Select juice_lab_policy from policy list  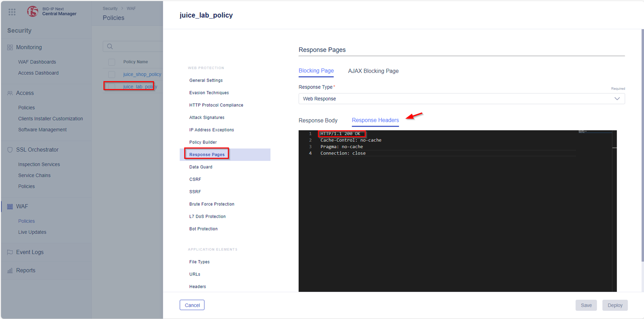(x=139, y=86)
